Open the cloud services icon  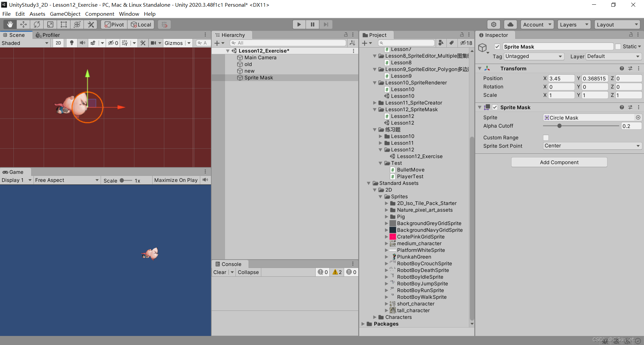click(x=511, y=24)
